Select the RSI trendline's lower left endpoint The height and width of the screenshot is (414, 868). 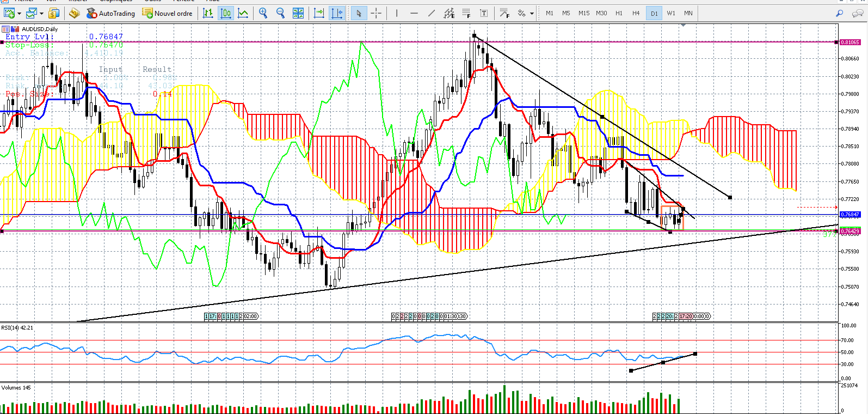point(631,371)
